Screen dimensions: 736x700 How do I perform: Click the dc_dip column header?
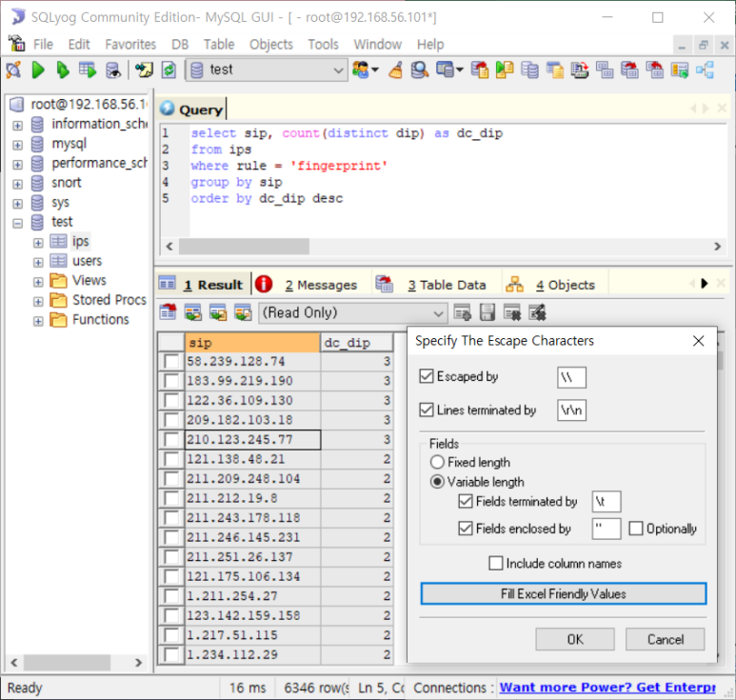(357, 343)
